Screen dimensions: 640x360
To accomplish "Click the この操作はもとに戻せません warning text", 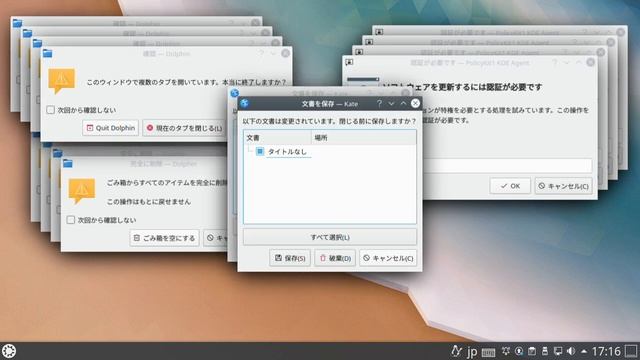I will click(149, 202).
